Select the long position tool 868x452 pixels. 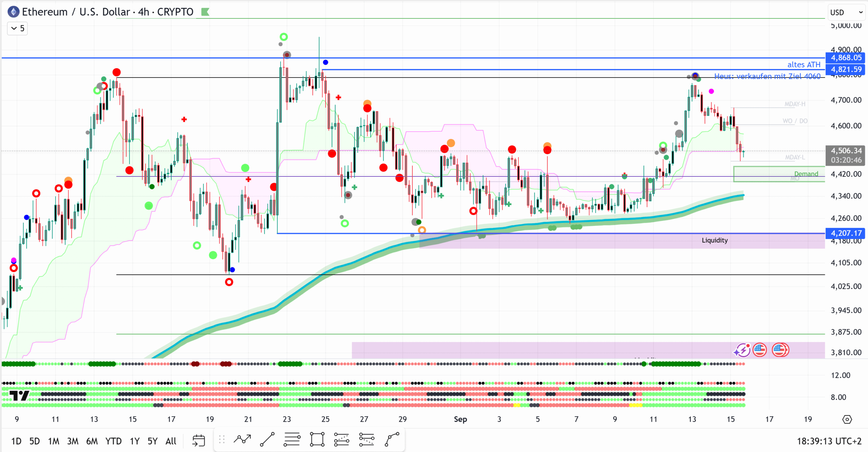click(342, 440)
